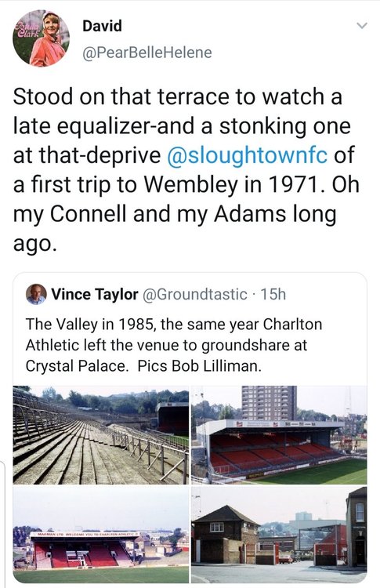Expand the tweet options chevron
The height and width of the screenshot is (588, 380).
[362, 26]
